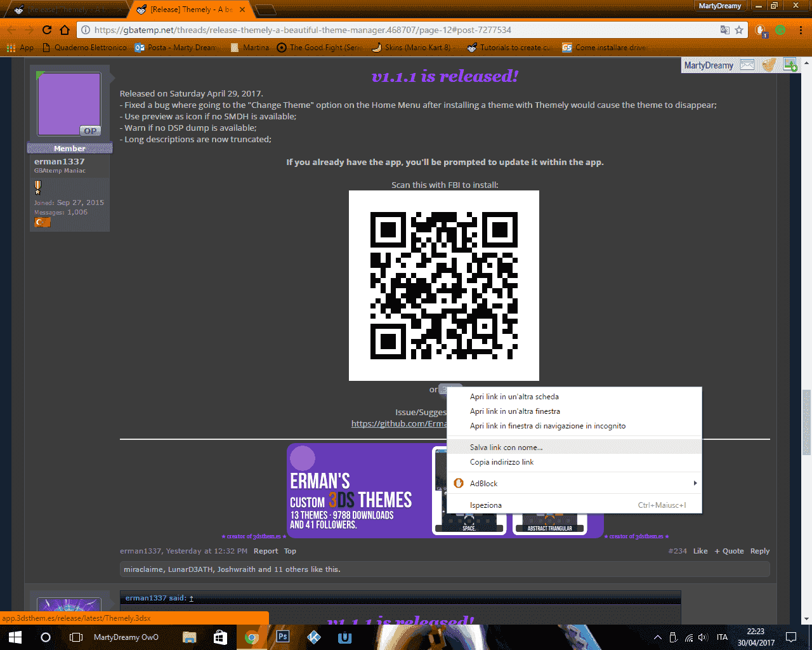Go to the browser home page
This screenshot has height=650, width=812.
click(x=65, y=30)
